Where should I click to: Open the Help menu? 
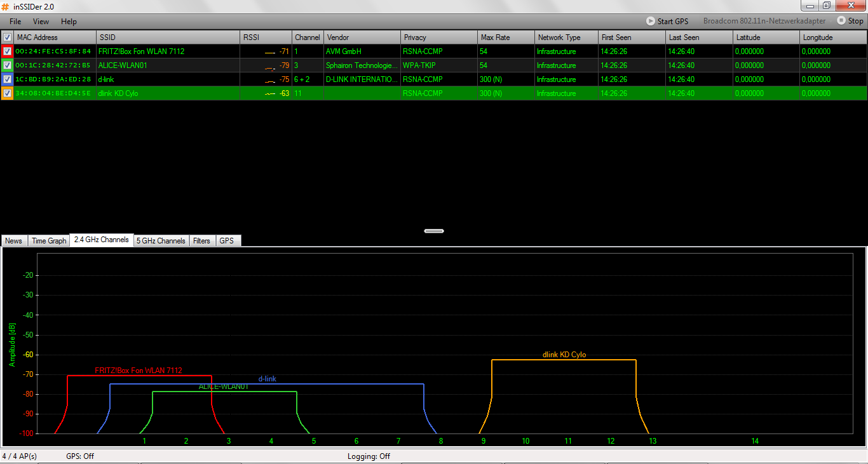69,22
